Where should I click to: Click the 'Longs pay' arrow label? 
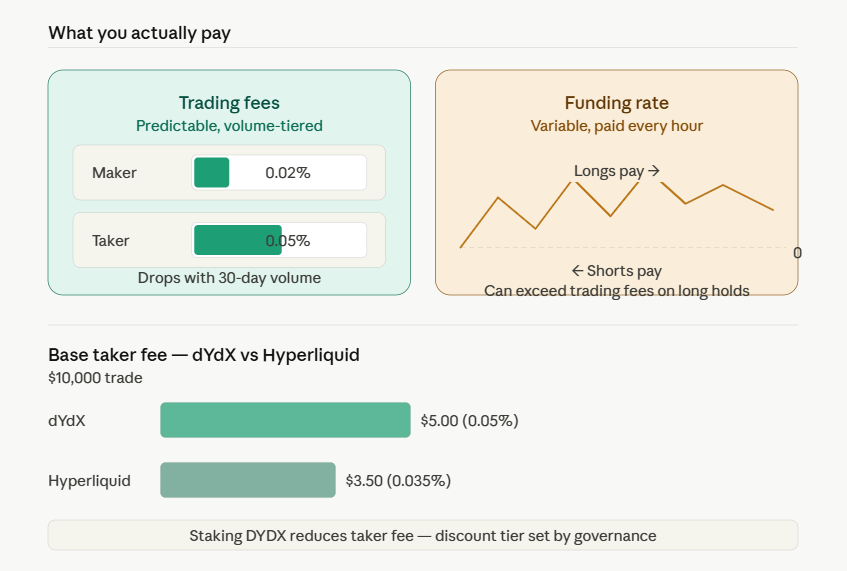[616, 171]
